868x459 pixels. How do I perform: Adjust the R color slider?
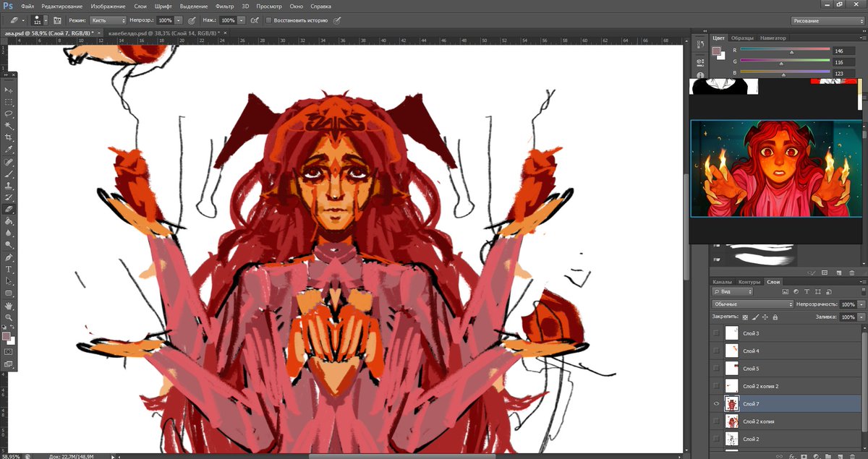click(791, 52)
